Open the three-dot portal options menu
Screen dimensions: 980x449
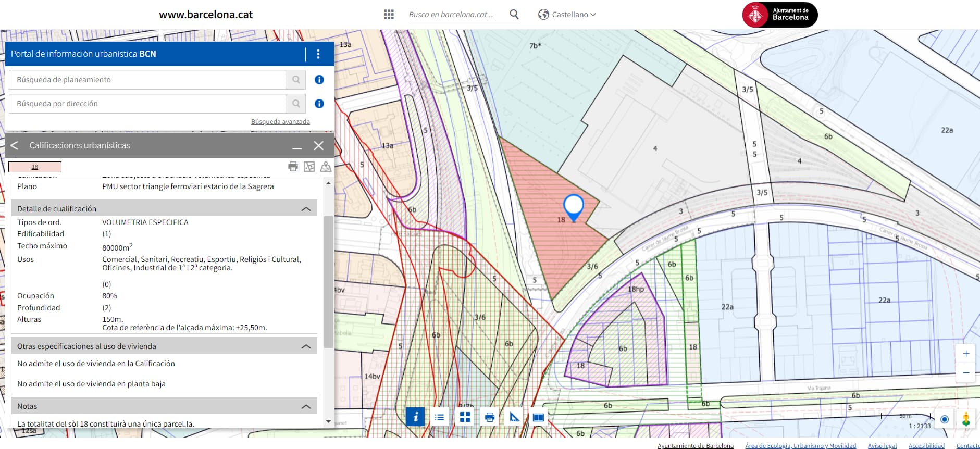[x=318, y=54]
